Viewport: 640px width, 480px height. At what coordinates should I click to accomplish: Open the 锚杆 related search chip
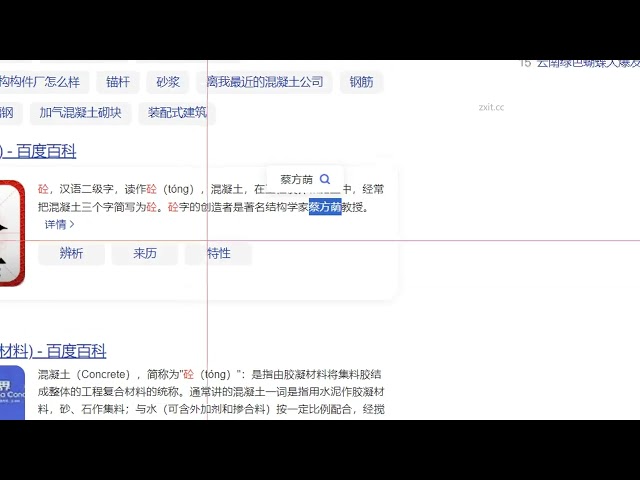(118, 82)
